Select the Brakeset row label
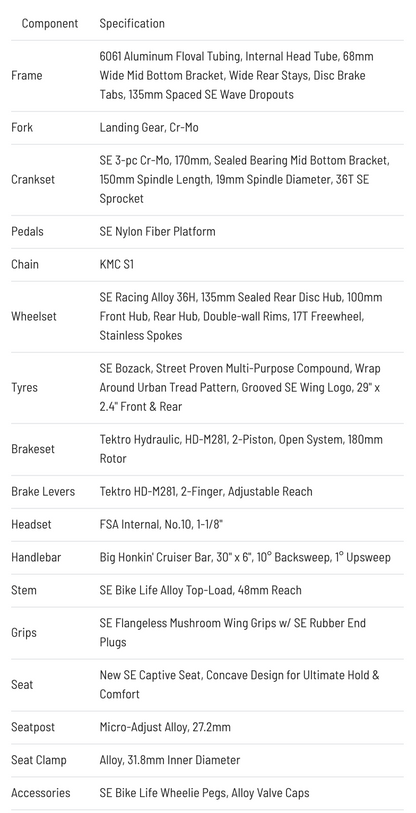 pos(33,448)
